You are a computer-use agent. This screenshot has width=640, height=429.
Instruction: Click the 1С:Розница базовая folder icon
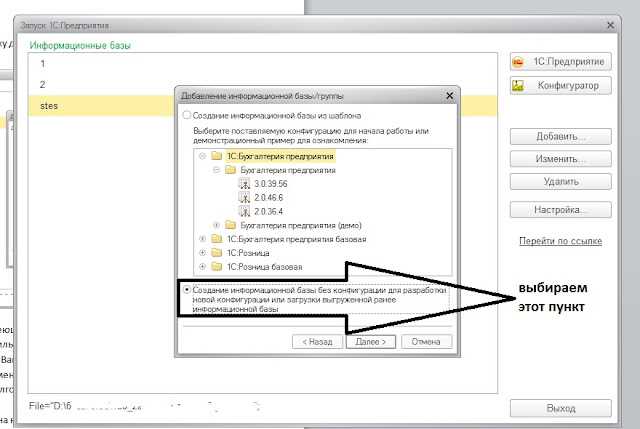[217, 267]
